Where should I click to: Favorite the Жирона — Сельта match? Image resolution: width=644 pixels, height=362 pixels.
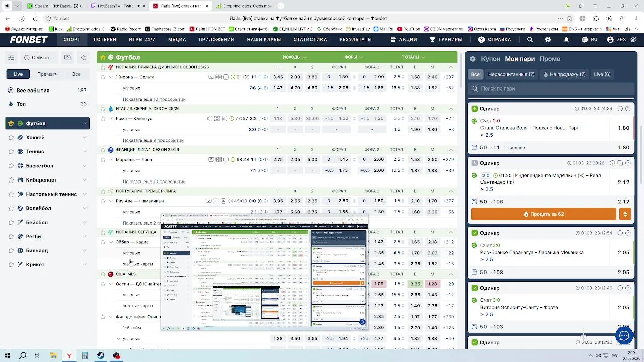pyautogui.click(x=103, y=77)
